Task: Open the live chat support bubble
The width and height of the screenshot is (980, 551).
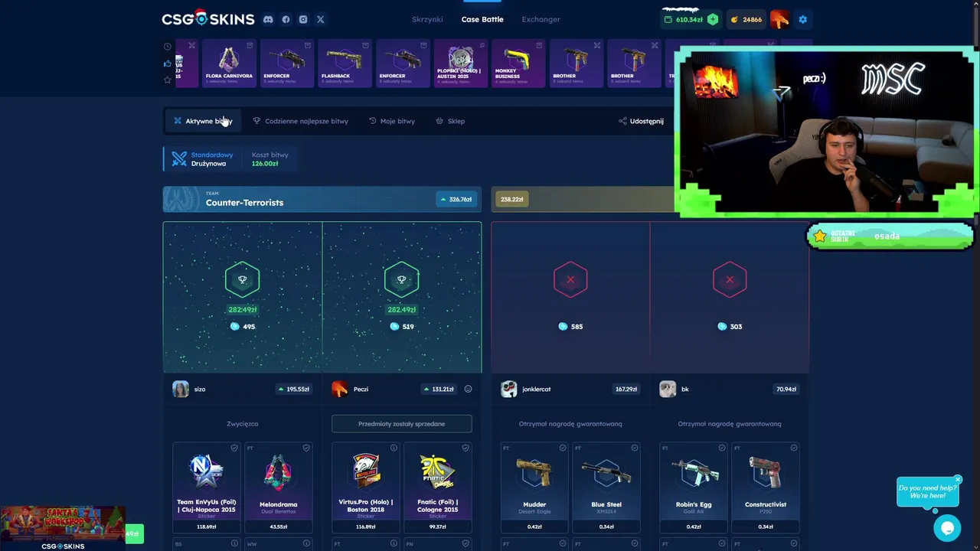Action: tap(947, 528)
